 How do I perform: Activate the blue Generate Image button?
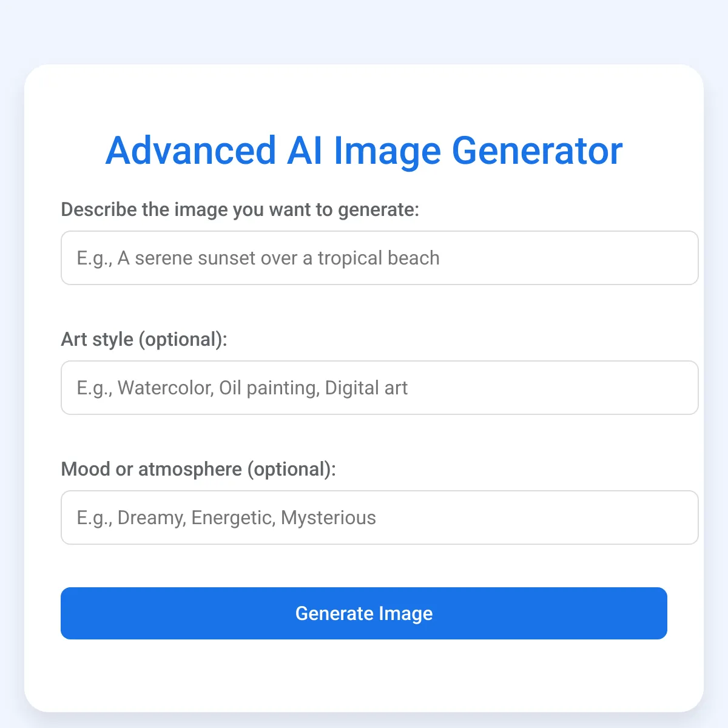click(363, 613)
